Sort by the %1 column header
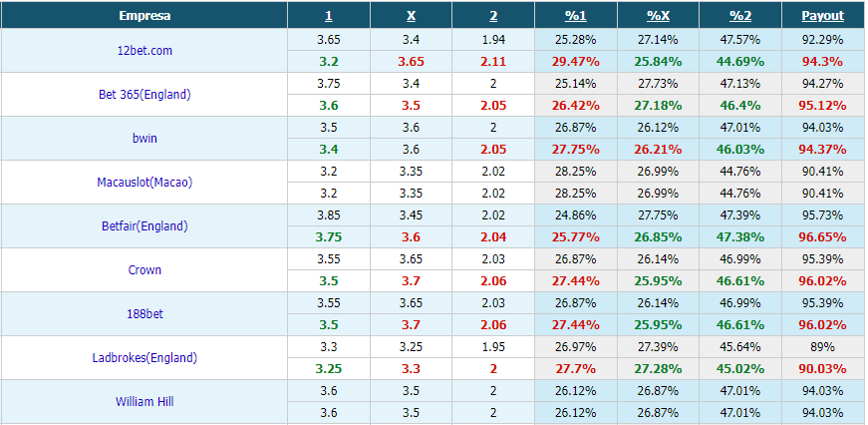 point(576,16)
